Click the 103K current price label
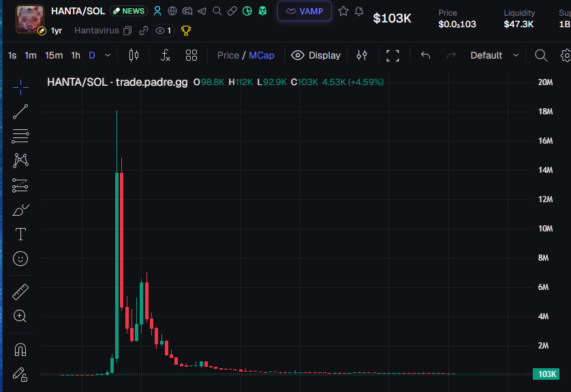This screenshot has width=571, height=392. click(546, 374)
